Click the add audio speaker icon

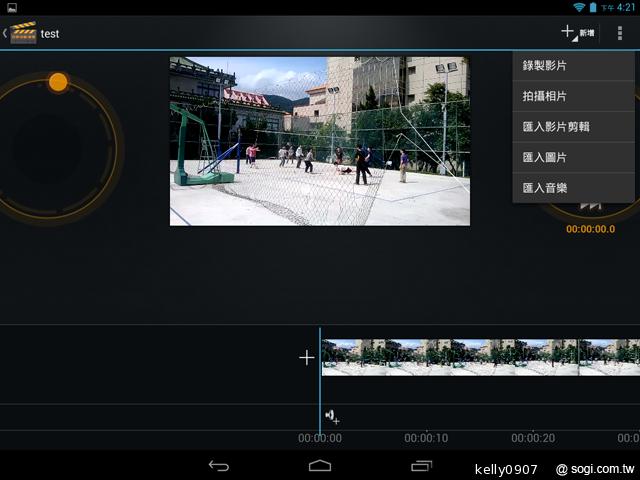332,417
